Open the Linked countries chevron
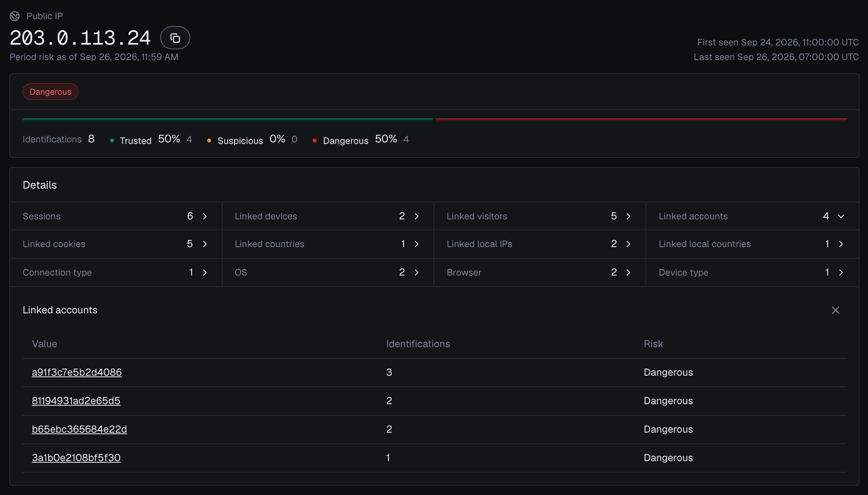This screenshot has height=495, width=868. (417, 244)
